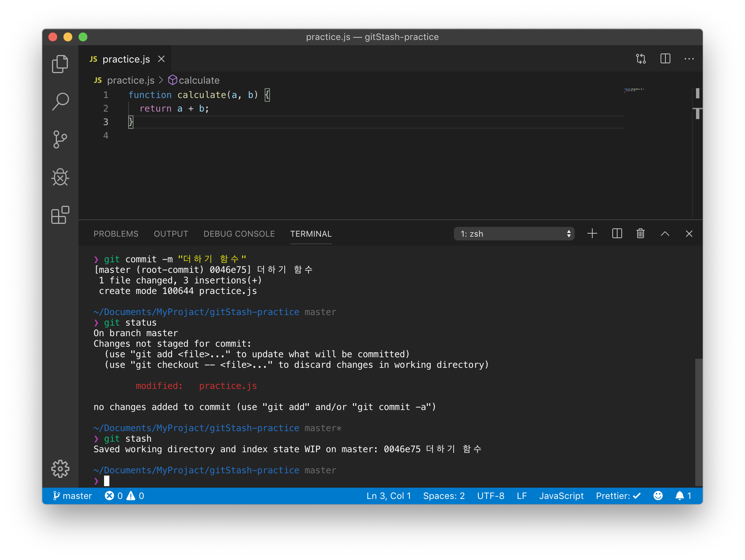Split the terminal pane
The width and height of the screenshot is (745, 560).
617,234
